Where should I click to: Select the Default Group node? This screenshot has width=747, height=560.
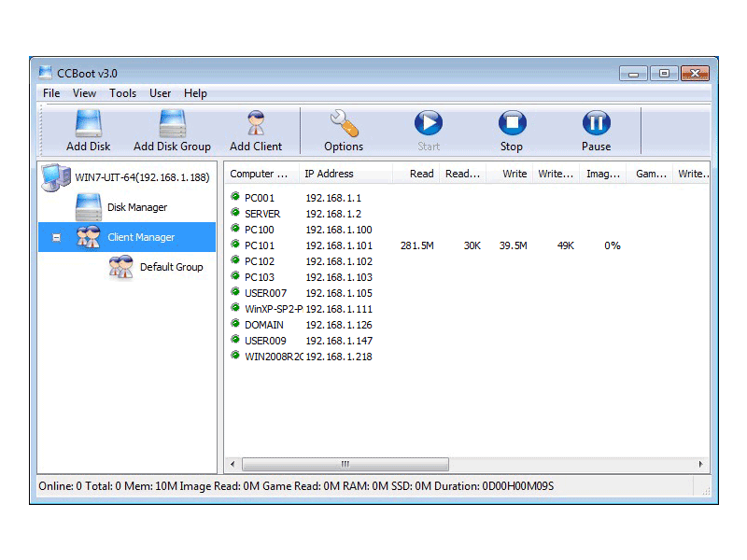[172, 267]
